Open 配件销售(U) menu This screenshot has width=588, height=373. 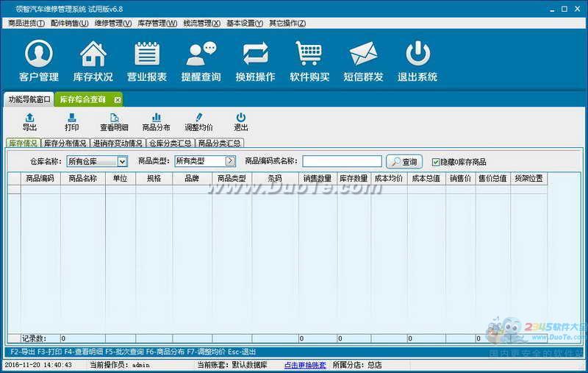pyautogui.click(x=69, y=24)
